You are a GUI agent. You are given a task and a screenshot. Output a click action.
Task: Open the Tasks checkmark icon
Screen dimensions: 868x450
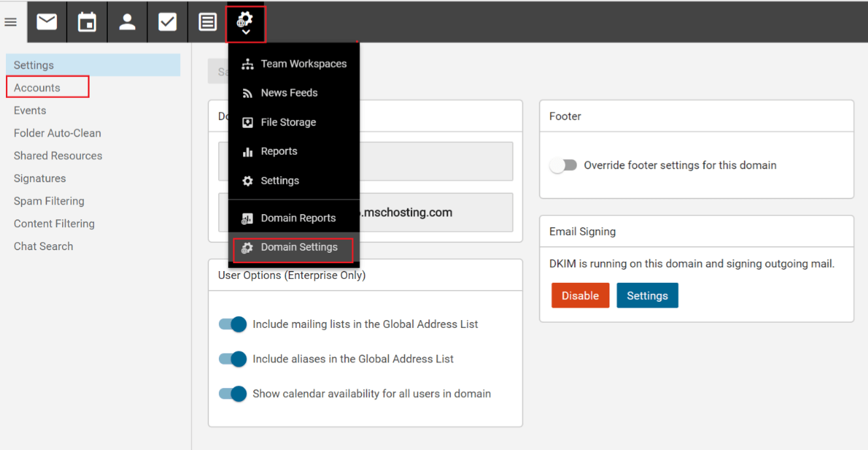(x=167, y=21)
